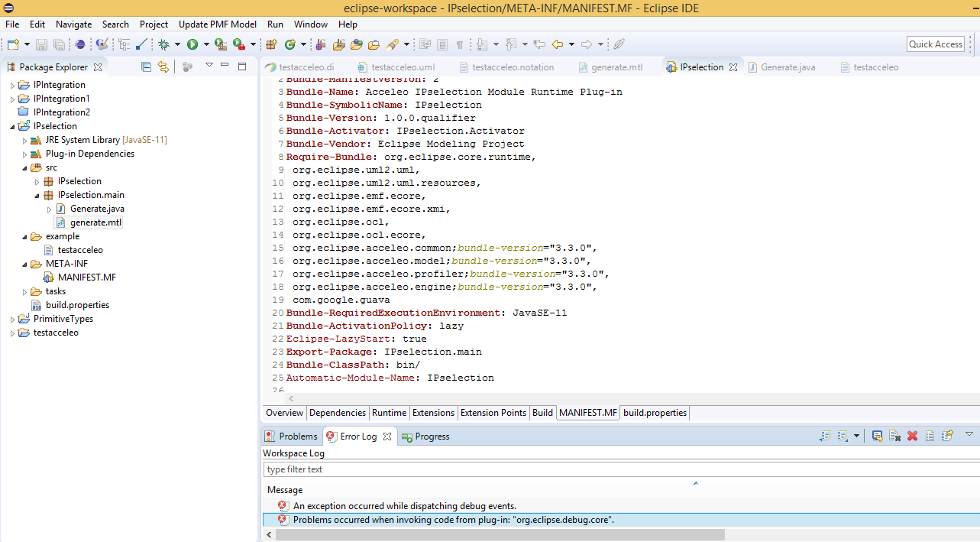
Task: Click the Message column header
Action: 285,490
